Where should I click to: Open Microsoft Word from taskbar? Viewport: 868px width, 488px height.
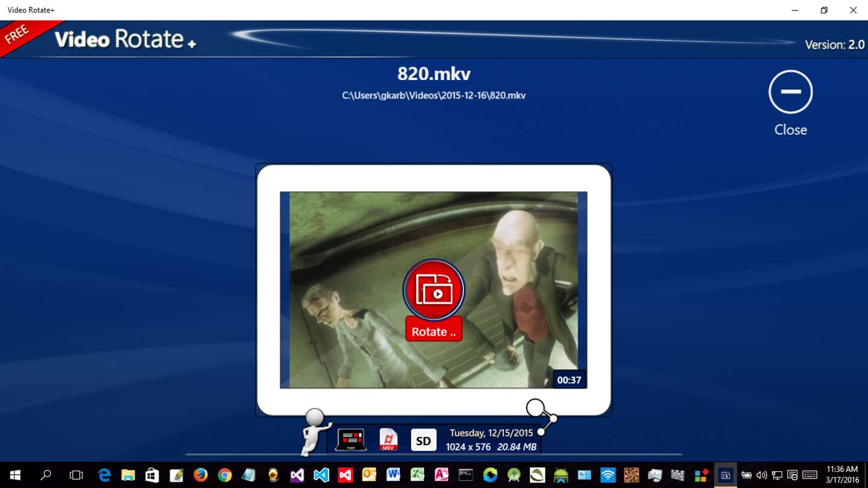click(x=393, y=475)
